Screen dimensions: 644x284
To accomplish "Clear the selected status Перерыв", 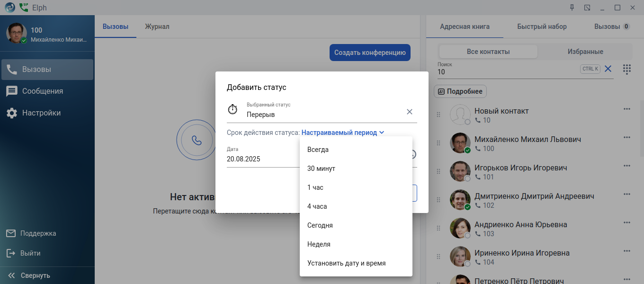I will pos(410,112).
